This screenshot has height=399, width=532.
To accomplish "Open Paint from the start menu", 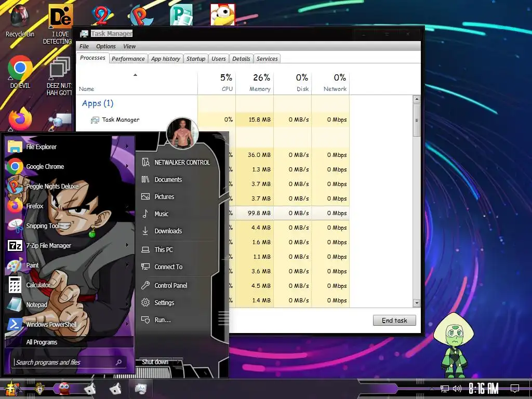I will [x=70, y=265].
